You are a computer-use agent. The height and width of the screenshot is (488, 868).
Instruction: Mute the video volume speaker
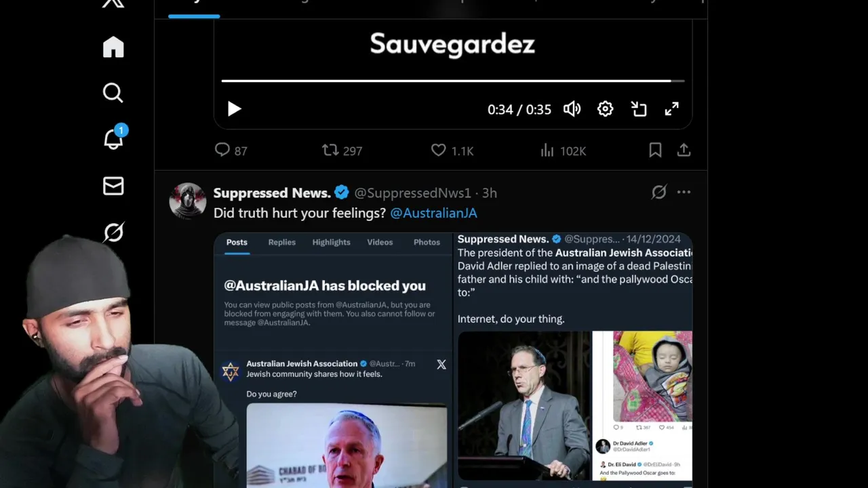click(572, 109)
